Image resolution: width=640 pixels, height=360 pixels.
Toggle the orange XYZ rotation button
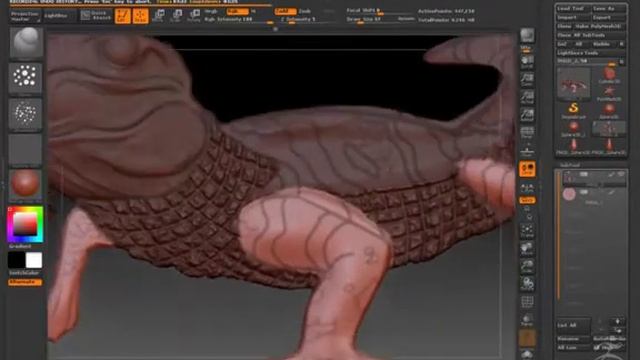point(527,200)
